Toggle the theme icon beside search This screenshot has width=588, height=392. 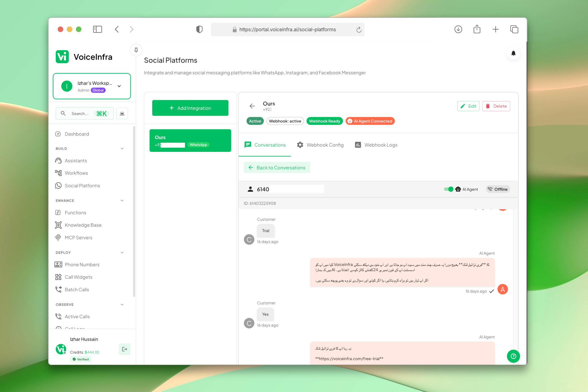pos(122,114)
